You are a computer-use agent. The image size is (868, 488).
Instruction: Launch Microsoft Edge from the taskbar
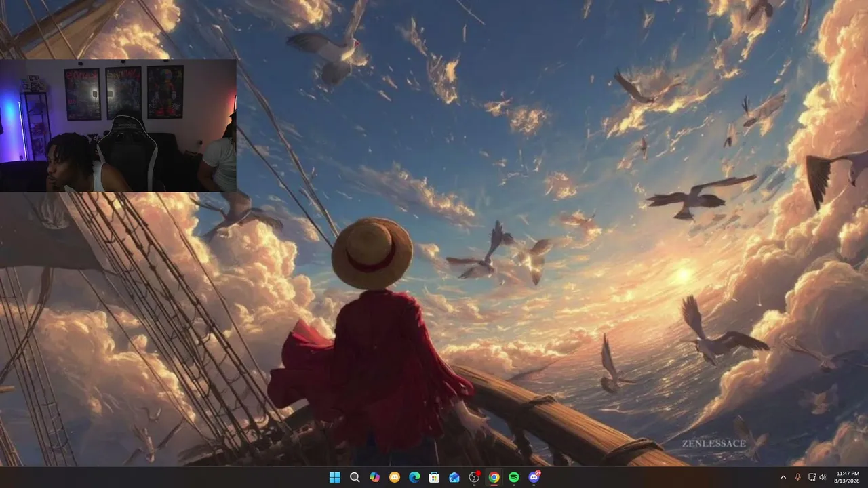click(x=414, y=477)
